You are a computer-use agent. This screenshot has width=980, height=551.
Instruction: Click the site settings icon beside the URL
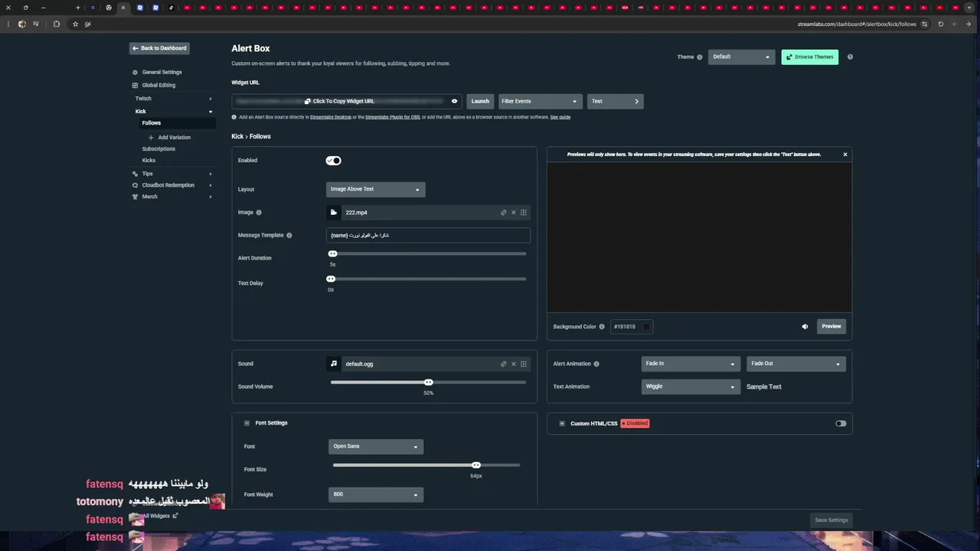(924, 24)
